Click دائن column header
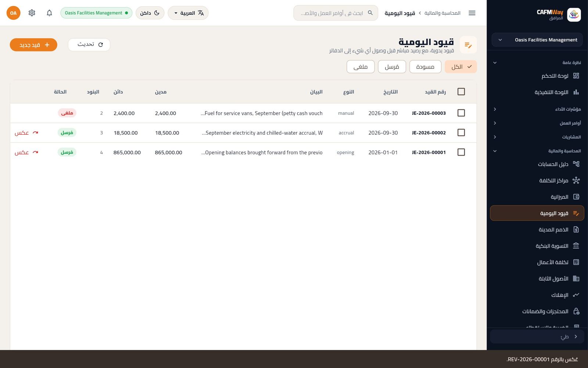 coord(118,92)
